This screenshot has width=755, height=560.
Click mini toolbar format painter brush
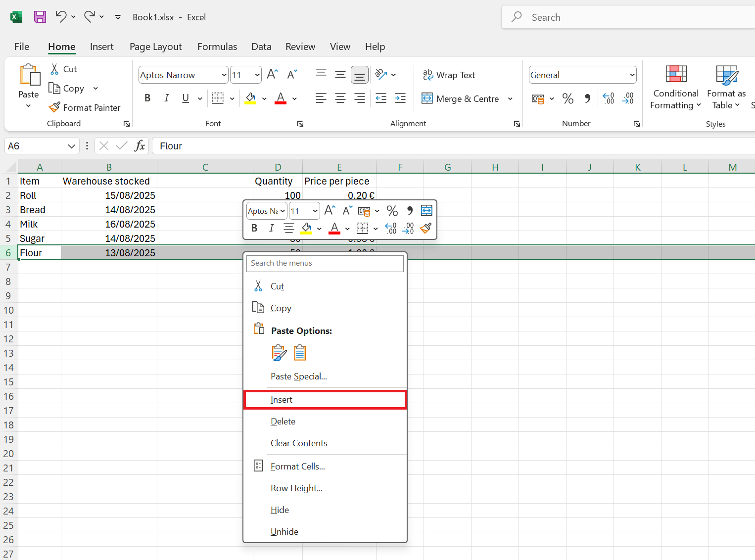425,228
